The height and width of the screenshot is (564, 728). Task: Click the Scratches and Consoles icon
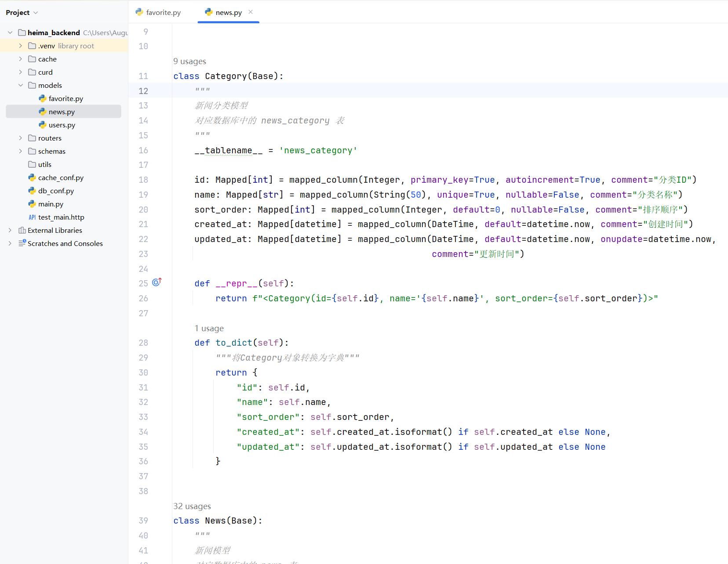tap(22, 243)
